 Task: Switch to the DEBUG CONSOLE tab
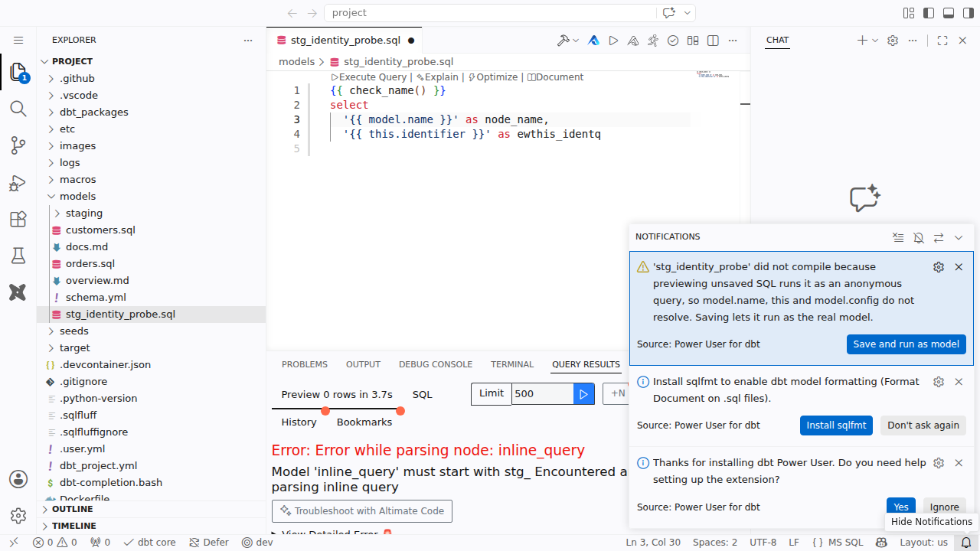(436, 364)
